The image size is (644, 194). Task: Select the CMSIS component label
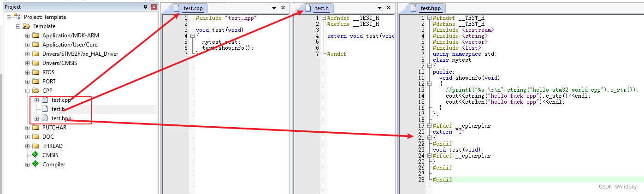click(x=50, y=155)
